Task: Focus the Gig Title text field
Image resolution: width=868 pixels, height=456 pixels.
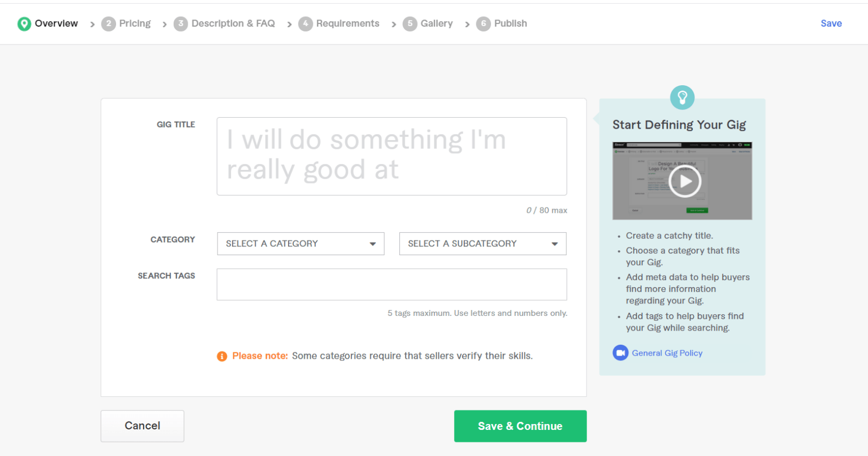Action: click(392, 156)
